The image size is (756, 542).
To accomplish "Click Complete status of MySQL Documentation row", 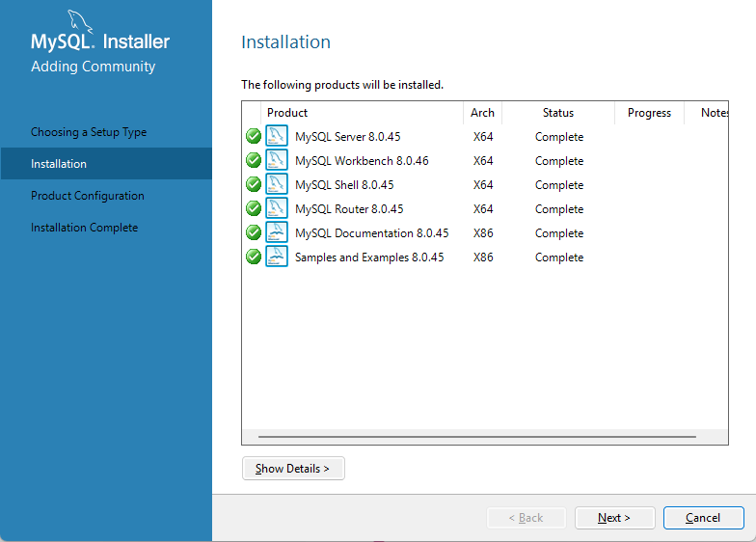I will tap(559, 233).
